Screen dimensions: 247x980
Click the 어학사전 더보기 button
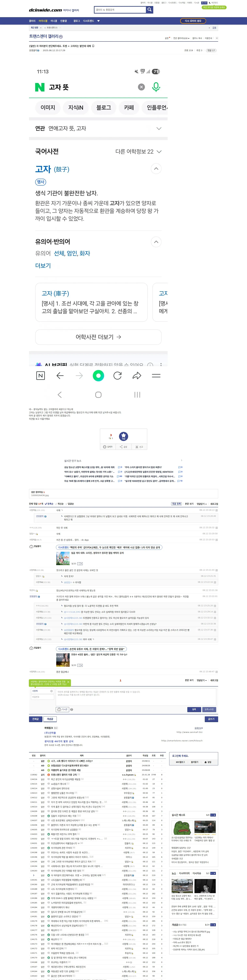tap(98, 337)
